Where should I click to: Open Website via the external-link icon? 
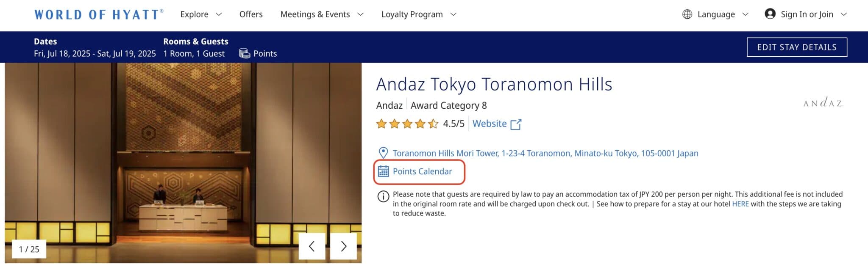tap(516, 124)
